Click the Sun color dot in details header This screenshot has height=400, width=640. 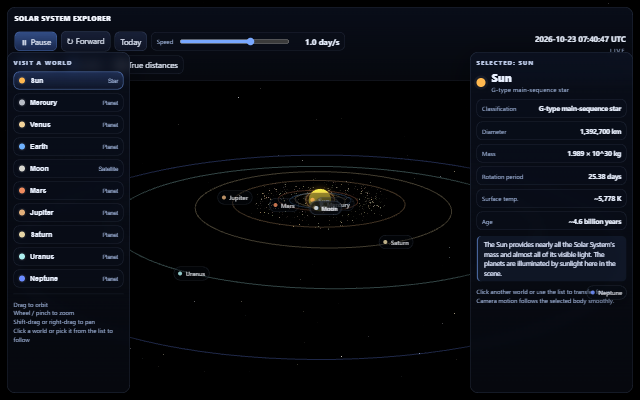tap(481, 82)
